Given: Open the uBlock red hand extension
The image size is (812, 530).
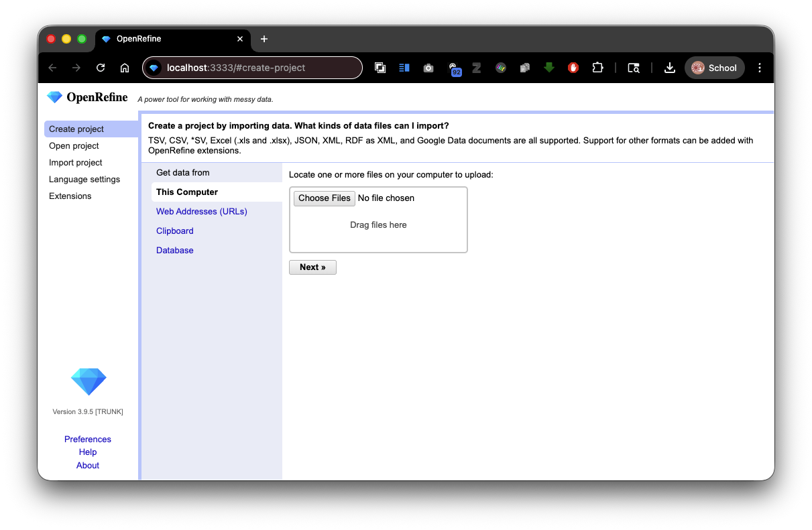Looking at the screenshot, I should pos(573,68).
